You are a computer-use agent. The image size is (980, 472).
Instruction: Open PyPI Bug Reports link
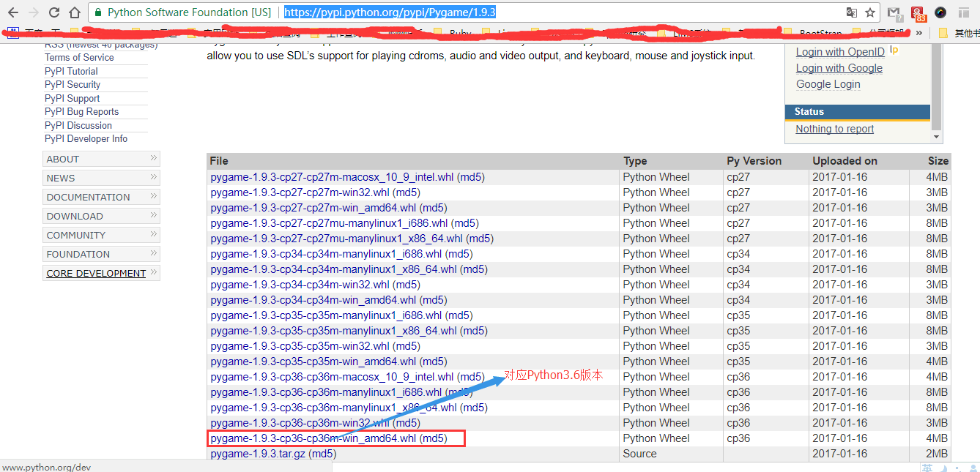(x=81, y=112)
